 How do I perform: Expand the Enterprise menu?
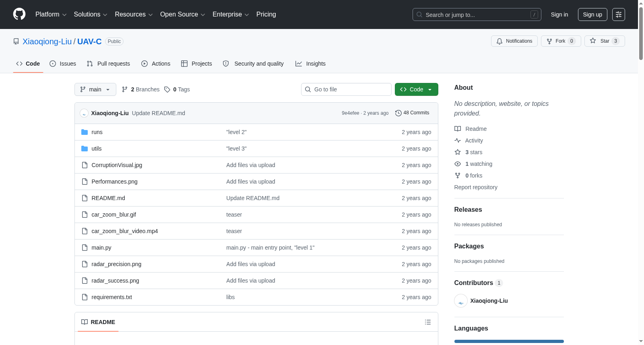(x=231, y=14)
